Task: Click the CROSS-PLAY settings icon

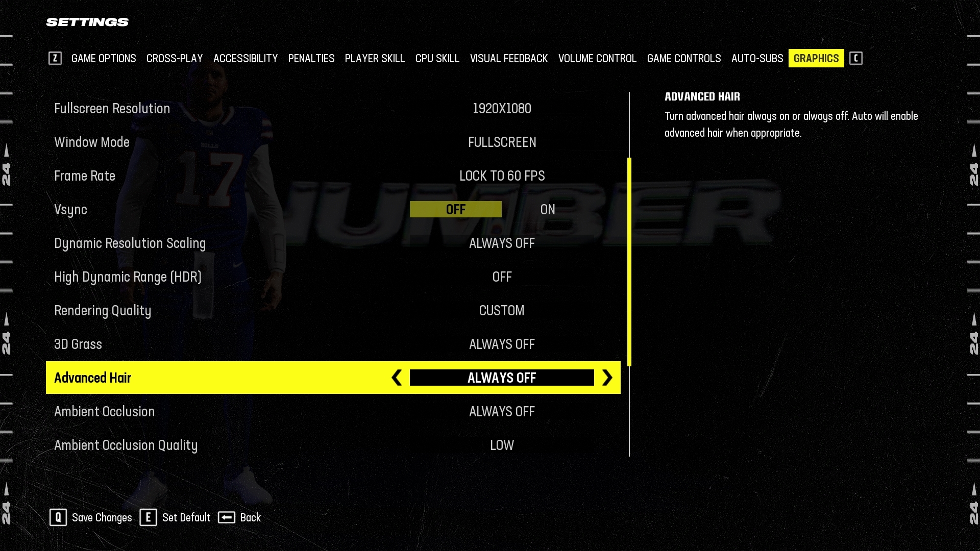Action: [x=175, y=59]
